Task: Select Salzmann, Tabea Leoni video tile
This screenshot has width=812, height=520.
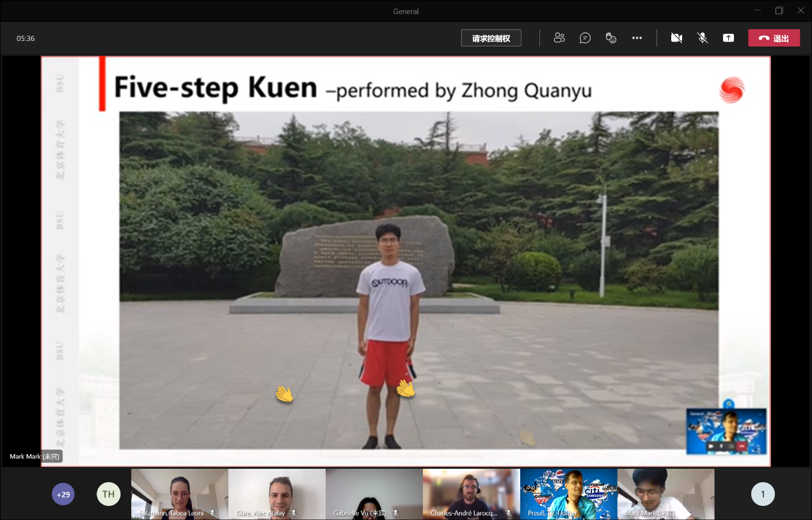Action: (180, 493)
